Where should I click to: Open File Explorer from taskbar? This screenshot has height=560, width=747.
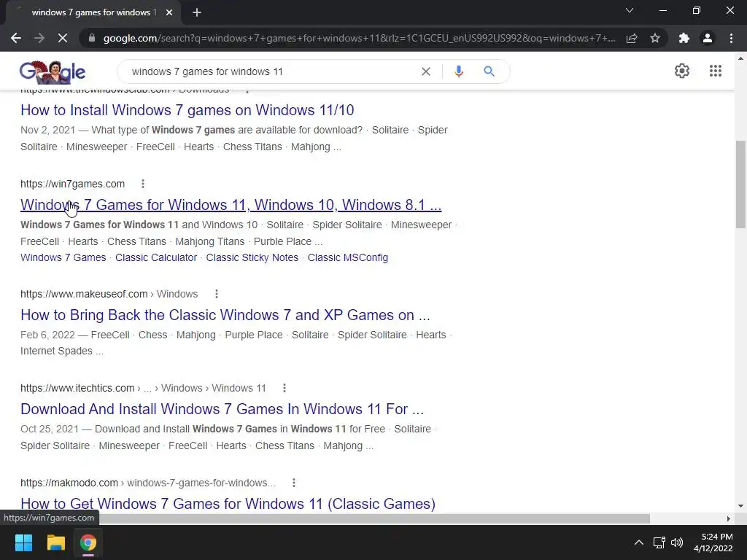pyautogui.click(x=55, y=542)
